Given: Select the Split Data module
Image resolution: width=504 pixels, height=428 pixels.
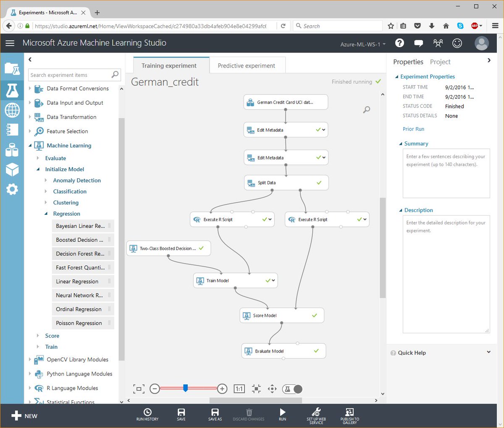Looking at the screenshot, I should coord(286,183).
